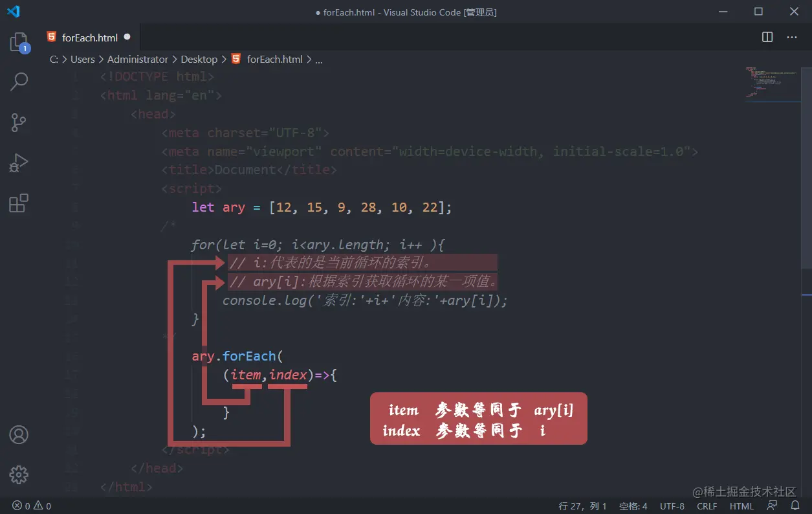Open the Manage gear menu
The image size is (812, 514).
coord(19,475)
